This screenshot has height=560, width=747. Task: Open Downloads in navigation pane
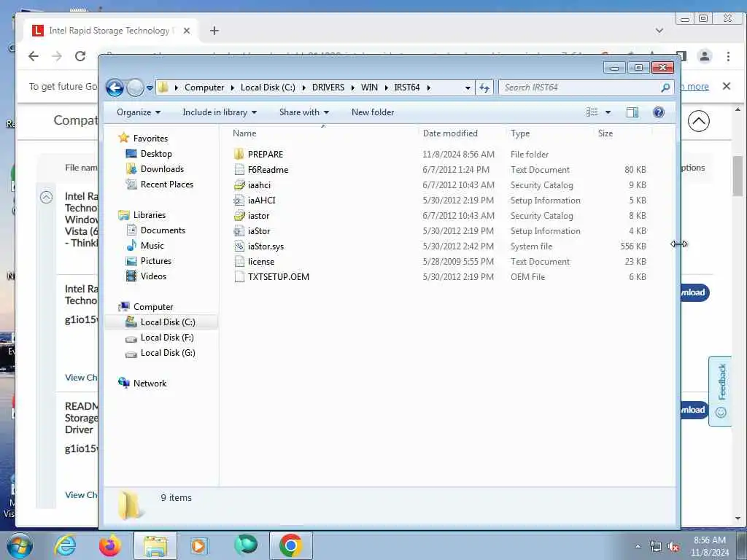(162, 169)
